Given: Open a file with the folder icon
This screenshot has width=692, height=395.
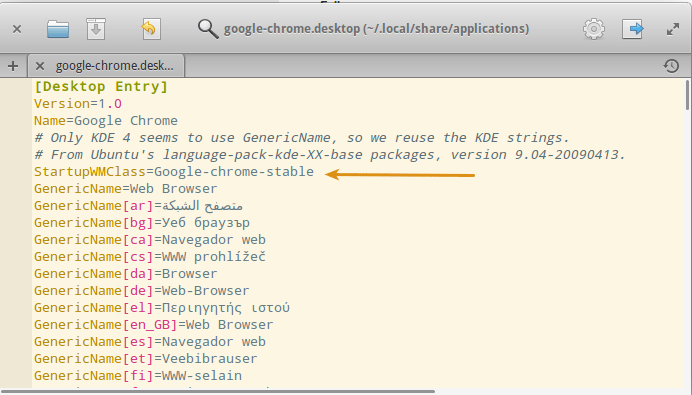Looking at the screenshot, I should [58, 29].
